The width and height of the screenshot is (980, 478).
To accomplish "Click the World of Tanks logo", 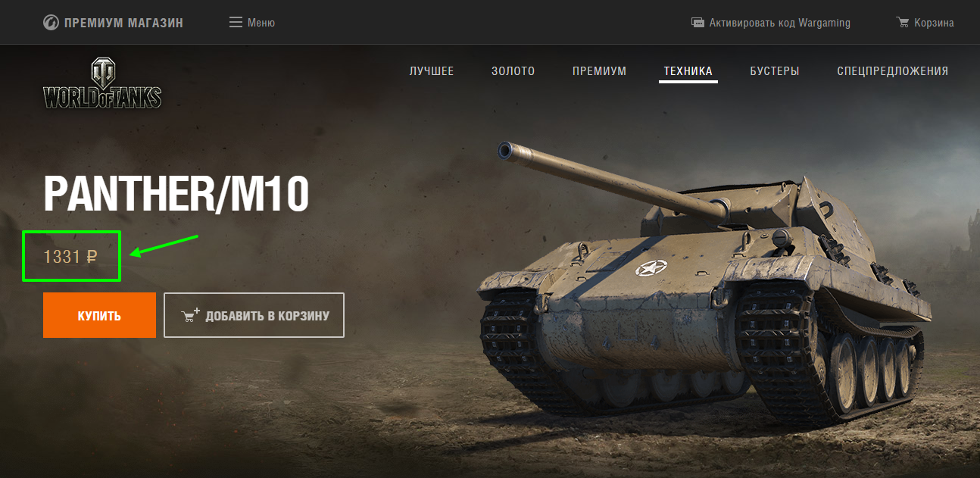I will [x=102, y=83].
